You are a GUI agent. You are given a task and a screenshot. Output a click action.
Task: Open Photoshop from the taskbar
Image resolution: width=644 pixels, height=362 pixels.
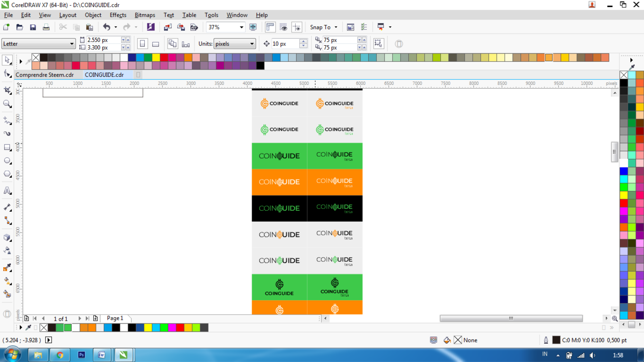(x=81, y=355)
